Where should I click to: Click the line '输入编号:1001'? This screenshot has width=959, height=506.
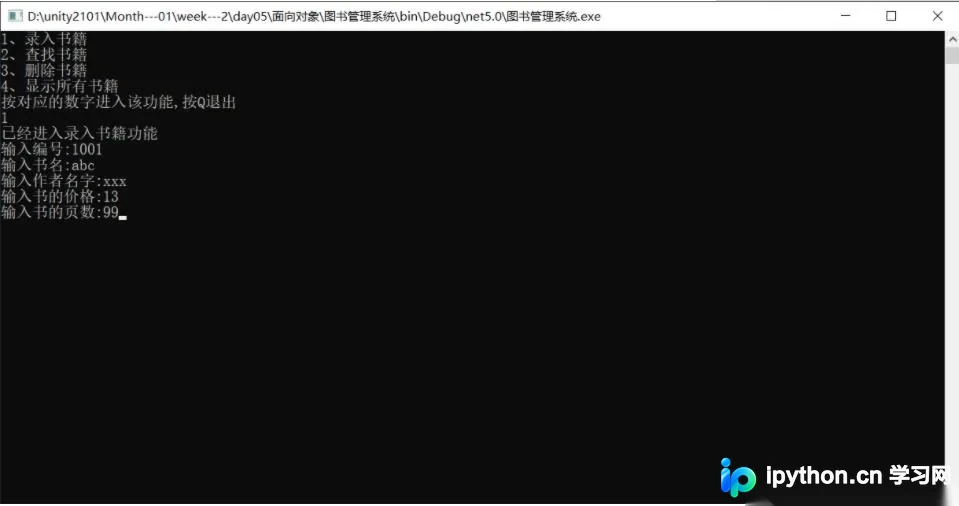(x=52, y=149)
